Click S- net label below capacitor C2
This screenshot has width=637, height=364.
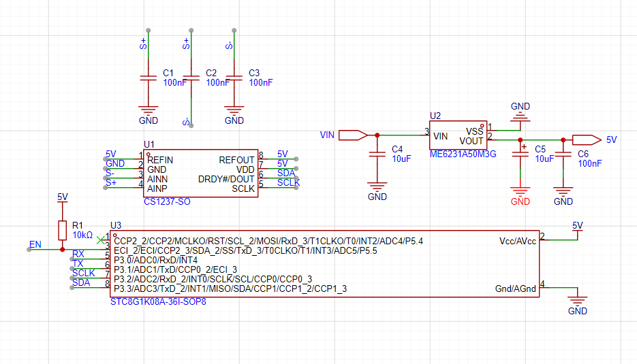(x=186, y=121)
